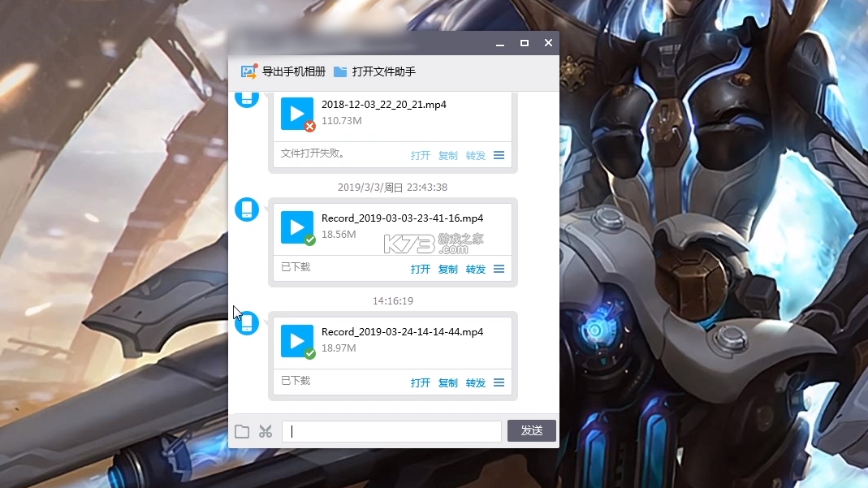Click 复制 for the 110.73M file
868x488 pixels.
click(x=448, y=155)
